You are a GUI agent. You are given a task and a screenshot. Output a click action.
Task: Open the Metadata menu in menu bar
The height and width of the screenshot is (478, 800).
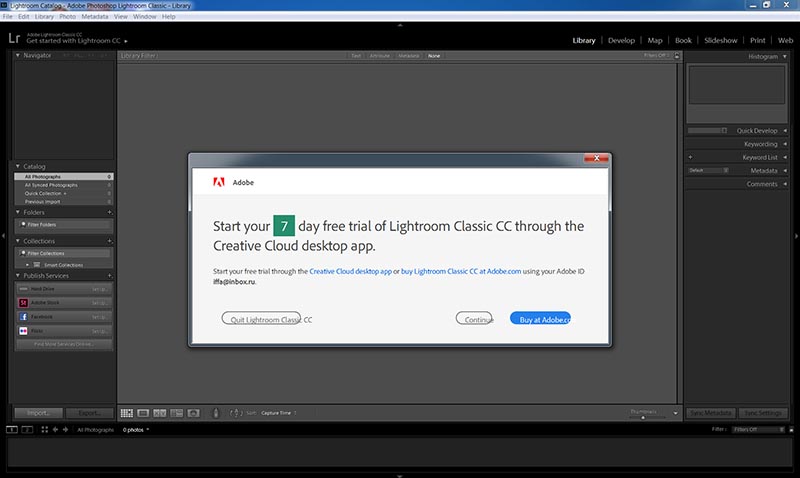pos(94,16)
